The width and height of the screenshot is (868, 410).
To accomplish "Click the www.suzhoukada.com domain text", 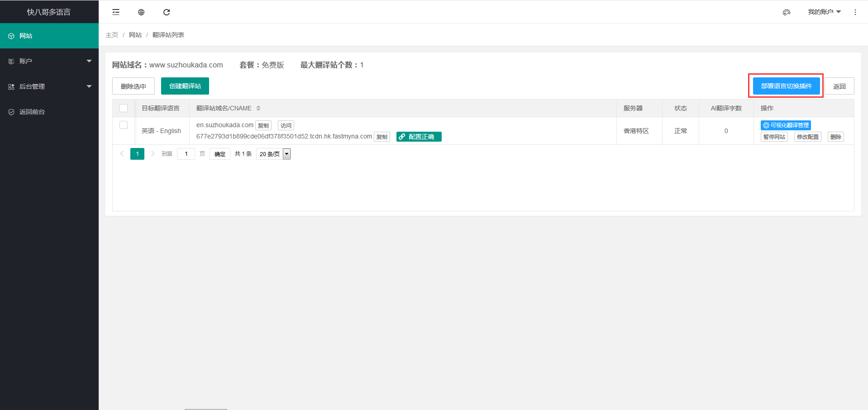I will tap(186, 65).
